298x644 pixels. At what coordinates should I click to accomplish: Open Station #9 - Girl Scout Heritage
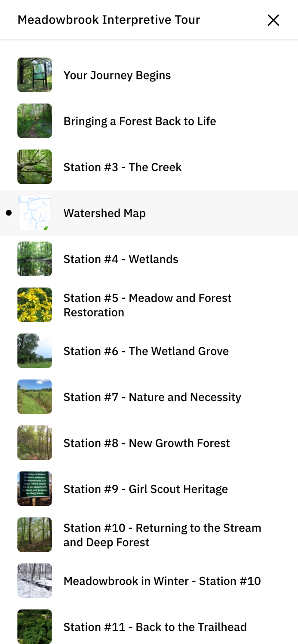[x=146, y=488]
